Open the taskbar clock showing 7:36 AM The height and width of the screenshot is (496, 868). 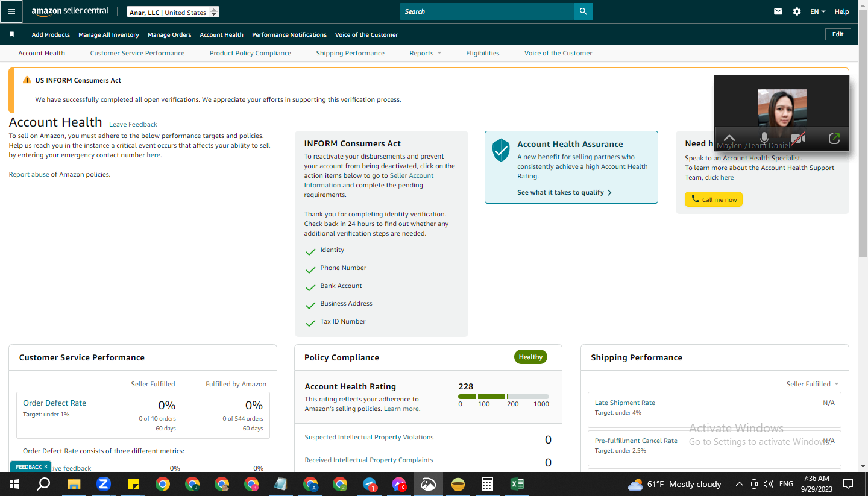(x=817, y=484)
